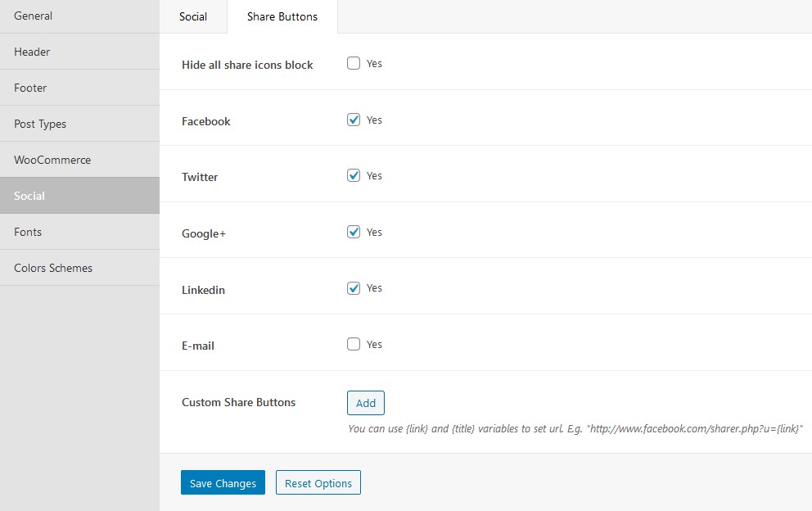The height and width of the screenshot is (511, 812).
Task: Uncheck the Linkedin share checkbox
Action: tap(353, 288)
